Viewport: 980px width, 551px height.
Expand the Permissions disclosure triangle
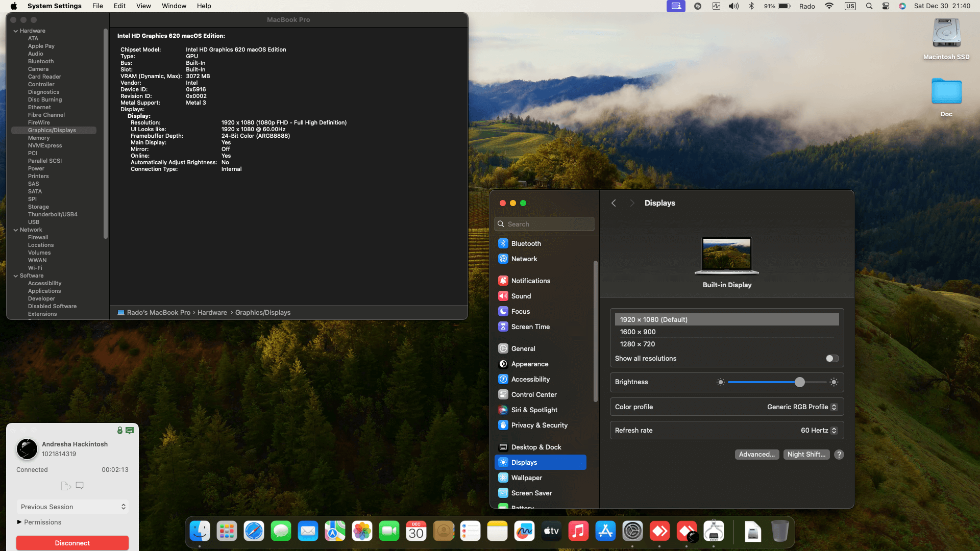(19, 522)
